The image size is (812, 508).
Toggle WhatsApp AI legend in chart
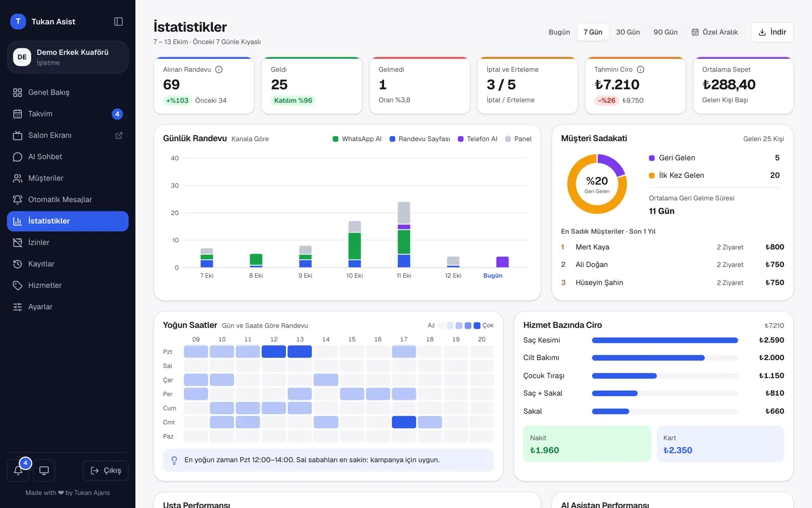coord(357,139)
